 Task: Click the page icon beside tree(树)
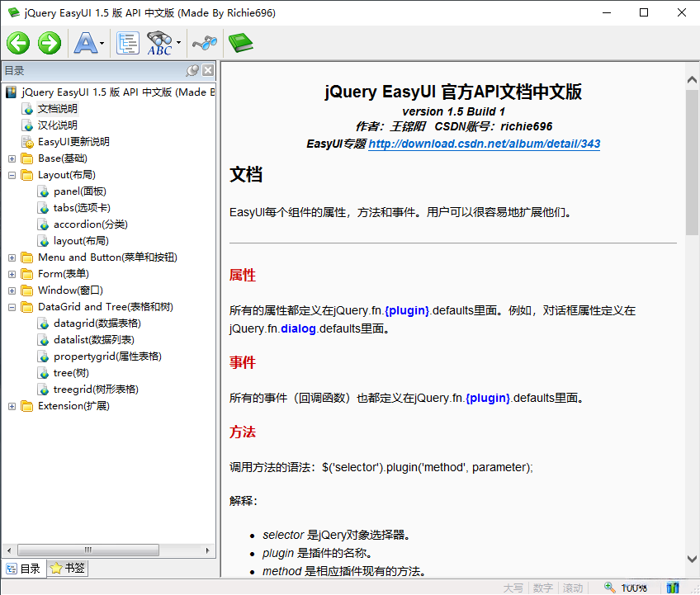[43, 374]
